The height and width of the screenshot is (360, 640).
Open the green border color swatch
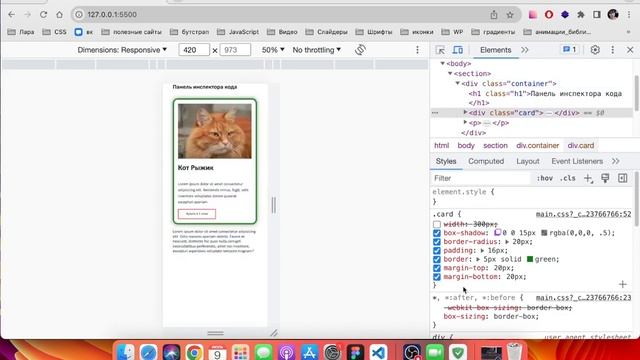pos(530,259)
